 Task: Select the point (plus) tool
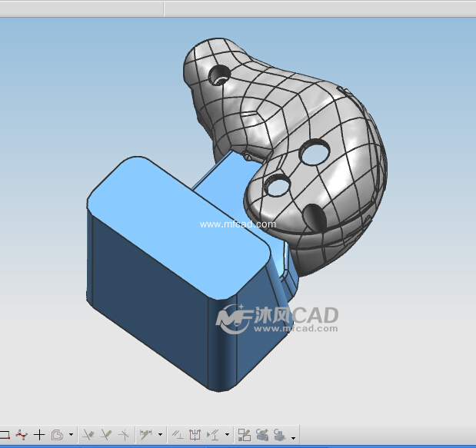39,435
